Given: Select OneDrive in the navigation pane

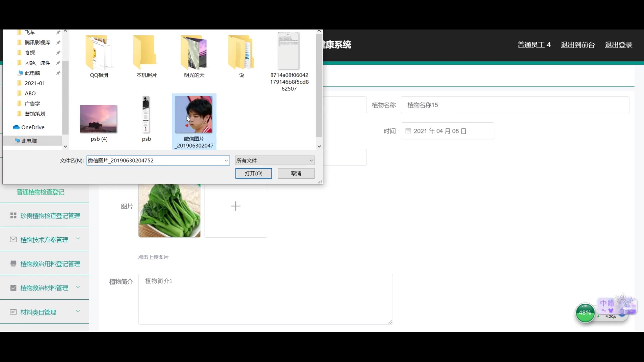Looking at the screenshot, I should pos(33,127).
